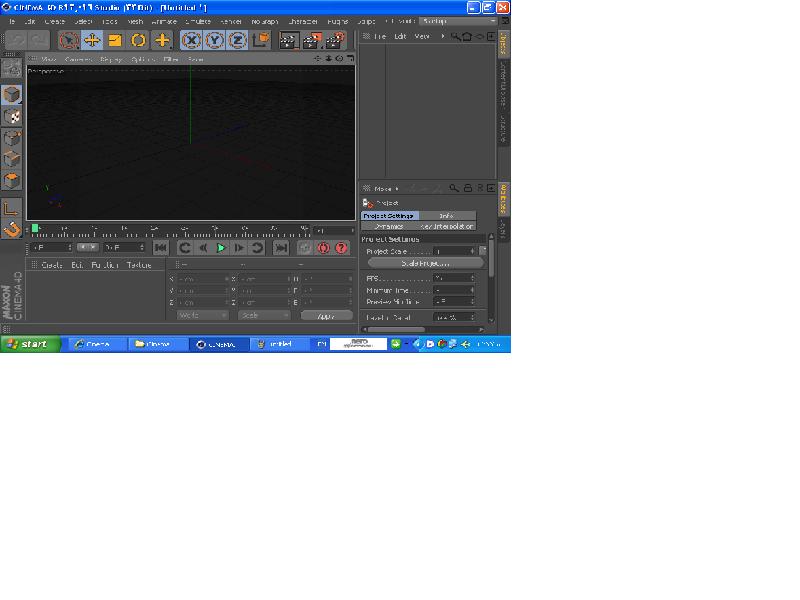Click Attribute Manager search icon

pyautogui.click(x=454, y=188)
